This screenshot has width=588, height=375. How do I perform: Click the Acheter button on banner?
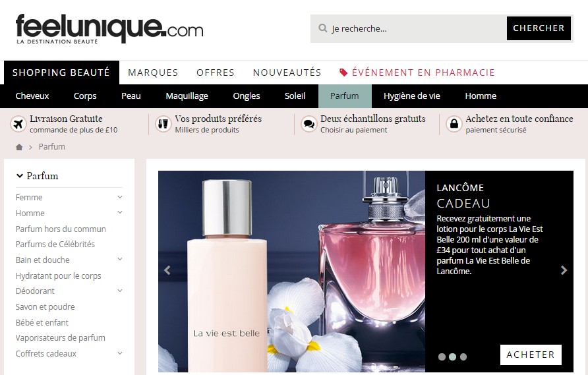[531, 355]
